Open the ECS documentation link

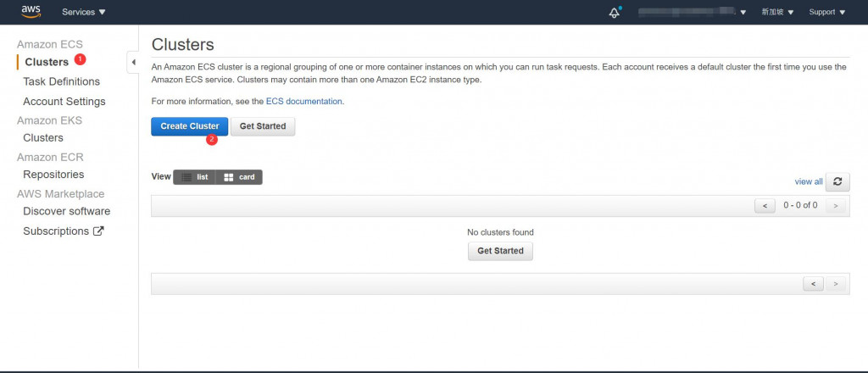(x=304, y=101)
